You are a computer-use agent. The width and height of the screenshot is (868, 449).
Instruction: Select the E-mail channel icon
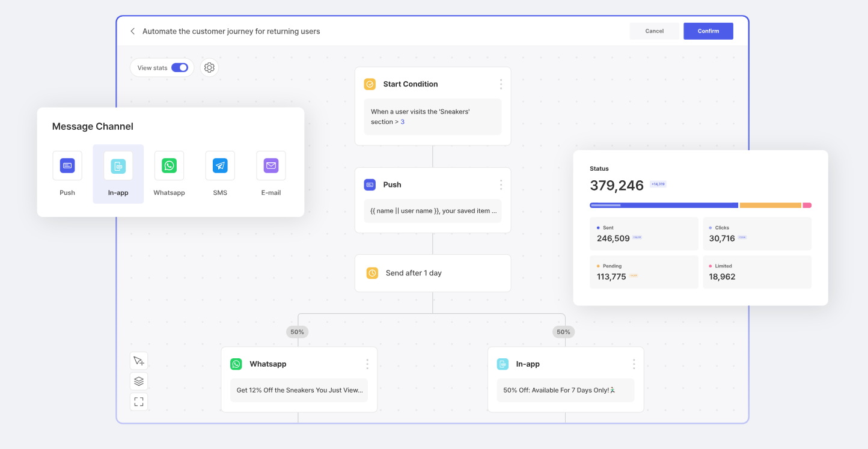pos(270,165)
